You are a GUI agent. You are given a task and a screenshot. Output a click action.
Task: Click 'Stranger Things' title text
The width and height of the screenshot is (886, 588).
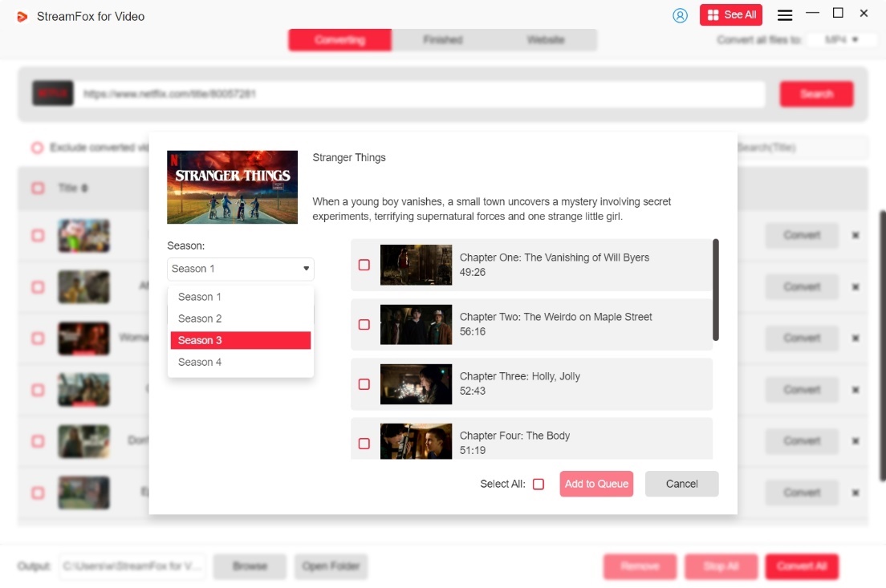349,157
